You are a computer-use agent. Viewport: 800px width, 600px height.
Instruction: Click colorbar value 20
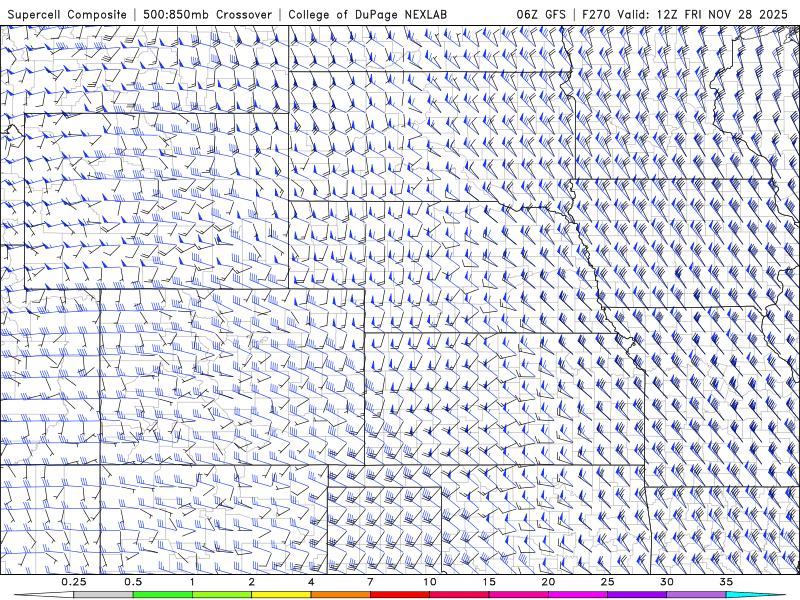click(x=548, y=582)
